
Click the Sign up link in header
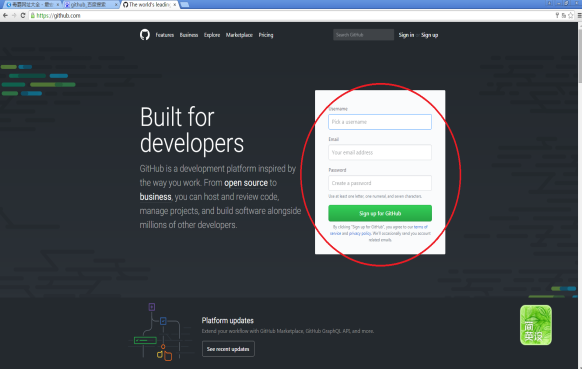pos(429,35)
